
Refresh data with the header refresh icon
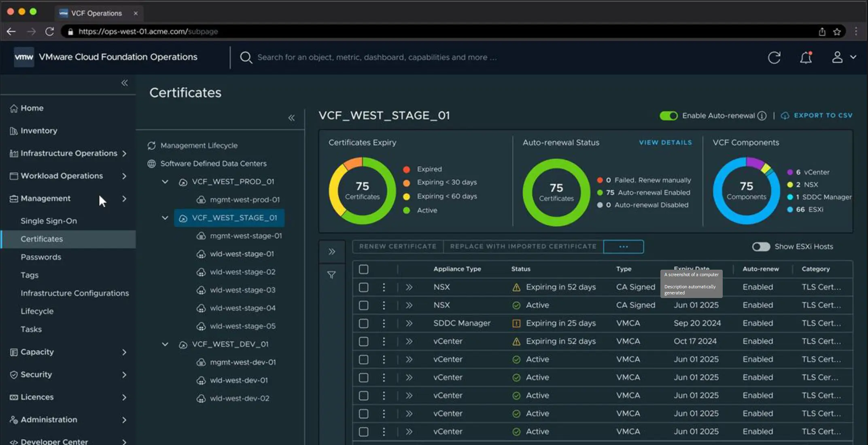point(774,57)
